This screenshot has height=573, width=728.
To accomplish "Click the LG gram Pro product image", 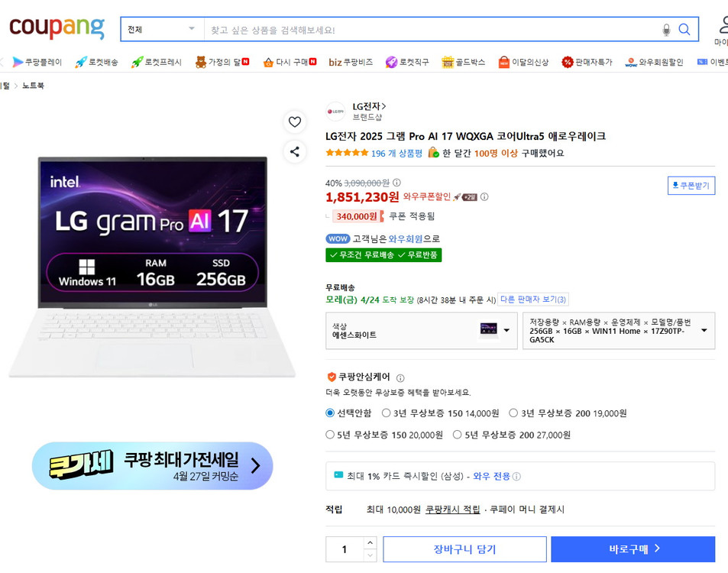I will [x=152, y=267].
